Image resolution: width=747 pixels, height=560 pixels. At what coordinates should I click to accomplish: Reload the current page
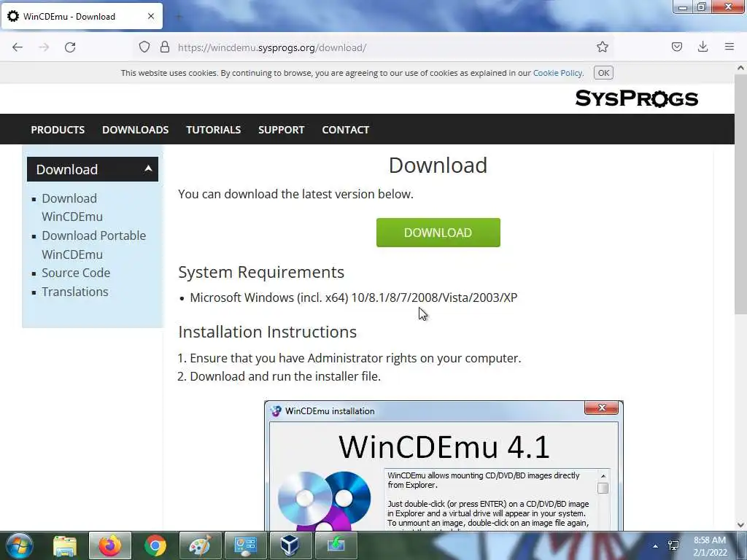coord(70,47)
